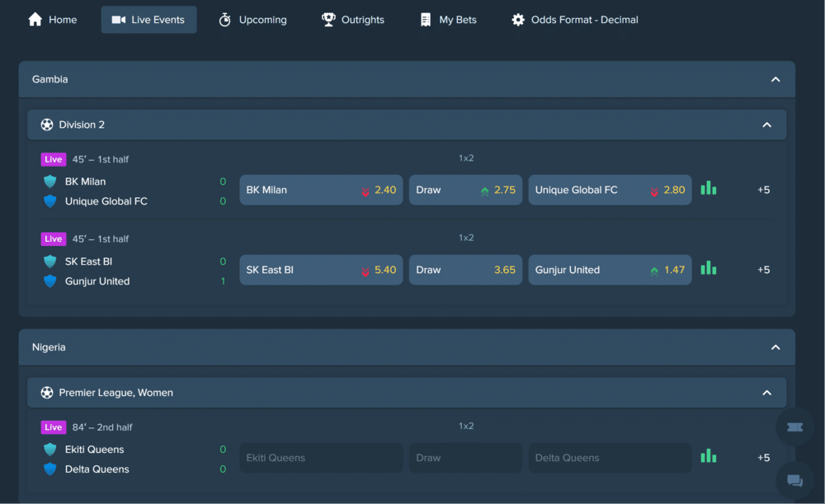
Task: Open the Unique Global FC team name in match list
Action: tap(106, 201)
